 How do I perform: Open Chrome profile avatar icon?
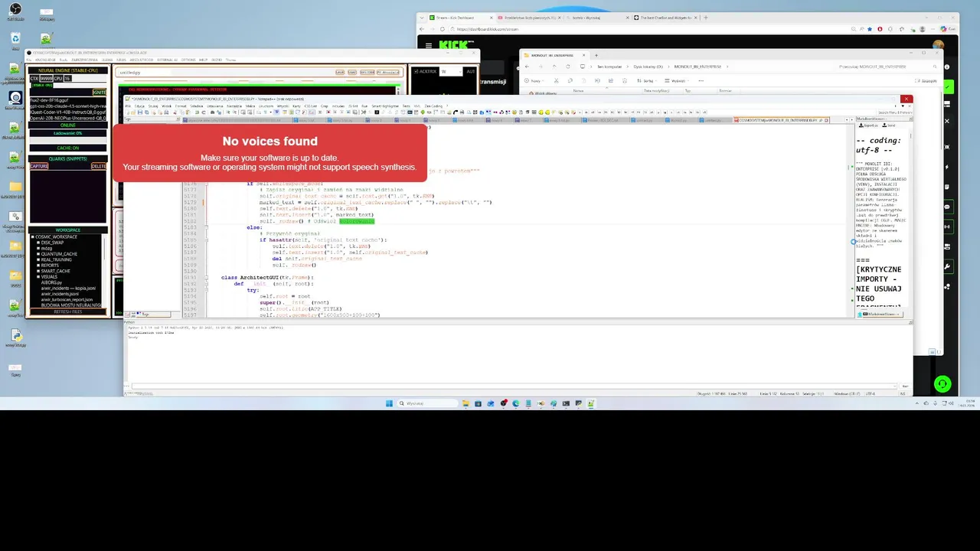click(923, 28)
